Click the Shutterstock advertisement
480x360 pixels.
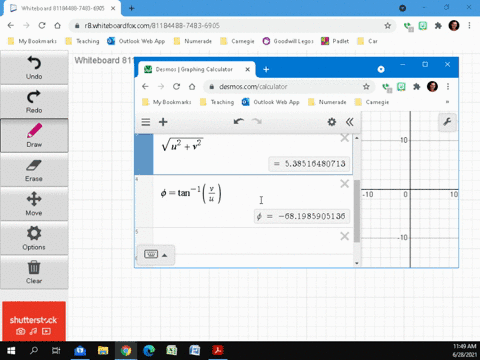tap(34, 321)
